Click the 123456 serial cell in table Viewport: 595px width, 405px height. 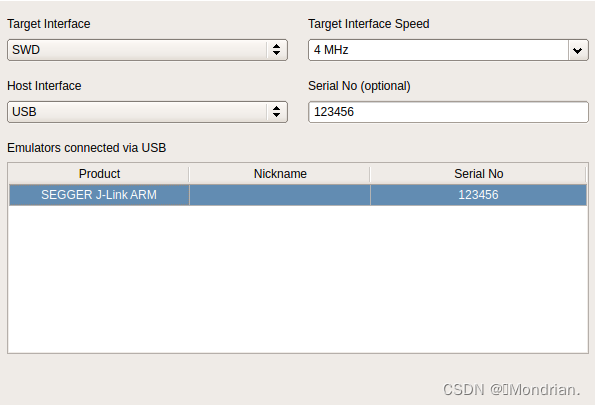(x=479, y=195)
